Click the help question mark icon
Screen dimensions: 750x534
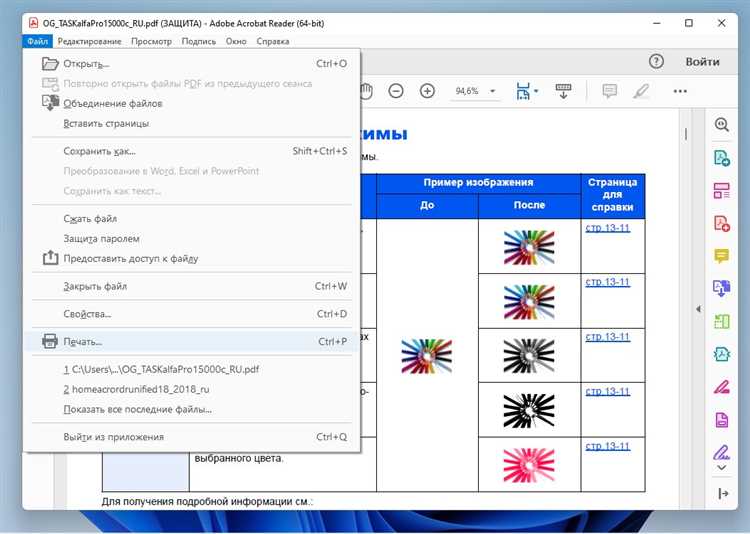pos(656,62)
